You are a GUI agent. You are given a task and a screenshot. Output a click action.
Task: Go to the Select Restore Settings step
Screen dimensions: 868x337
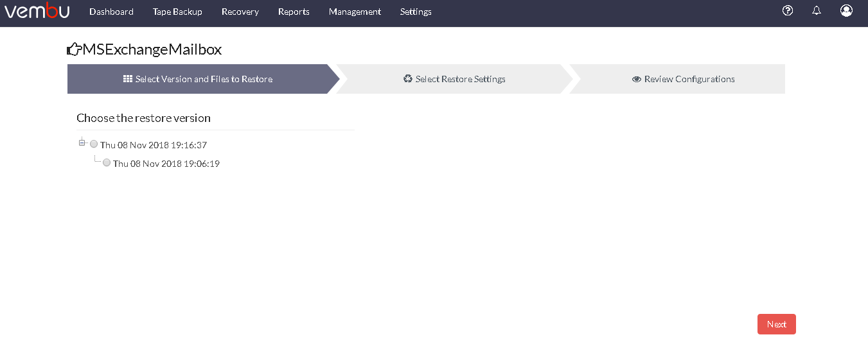coord(454,79)
